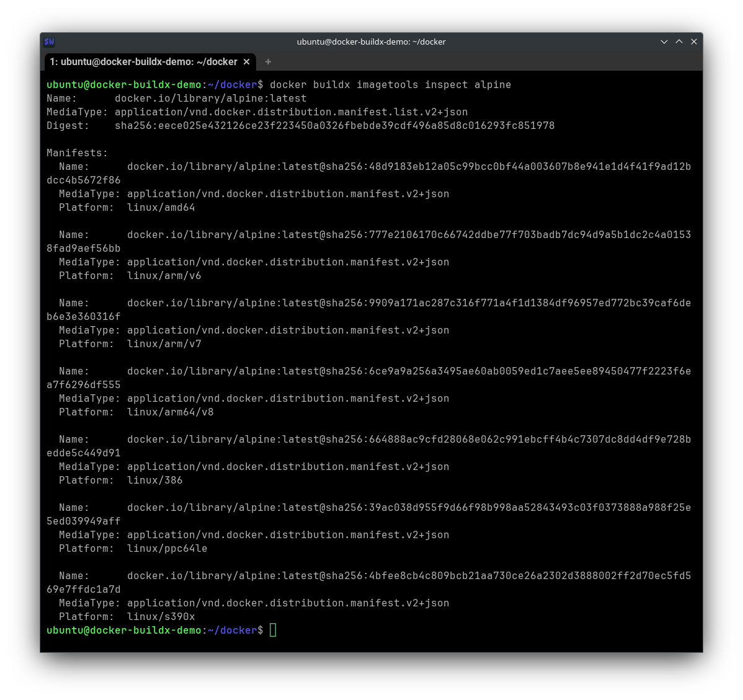Click the linux/arm/v7 platform text

(x=164, y=343)
